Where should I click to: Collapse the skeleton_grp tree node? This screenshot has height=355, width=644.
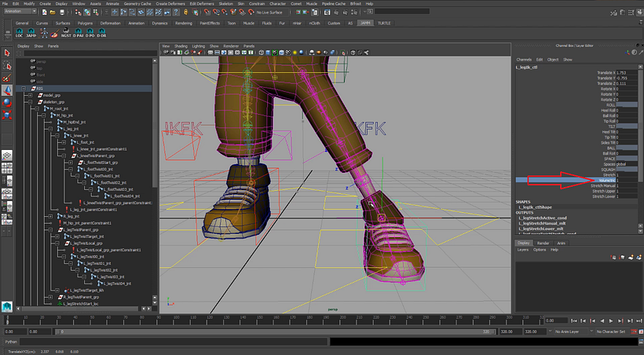click(x=31, y=102)
